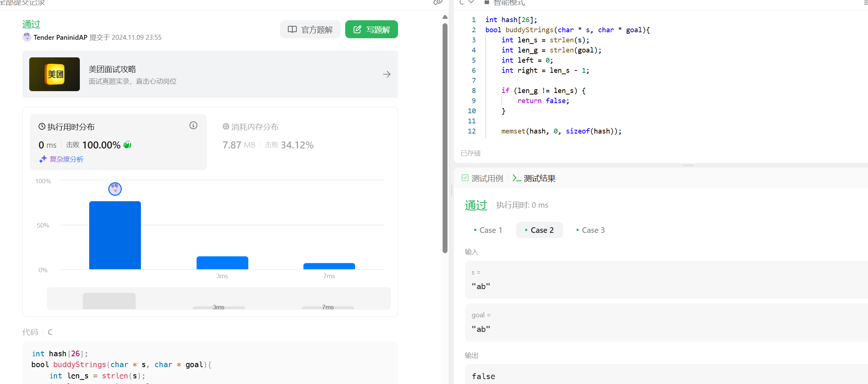Click the avatar marker above the chart bar

pos(115,189)
